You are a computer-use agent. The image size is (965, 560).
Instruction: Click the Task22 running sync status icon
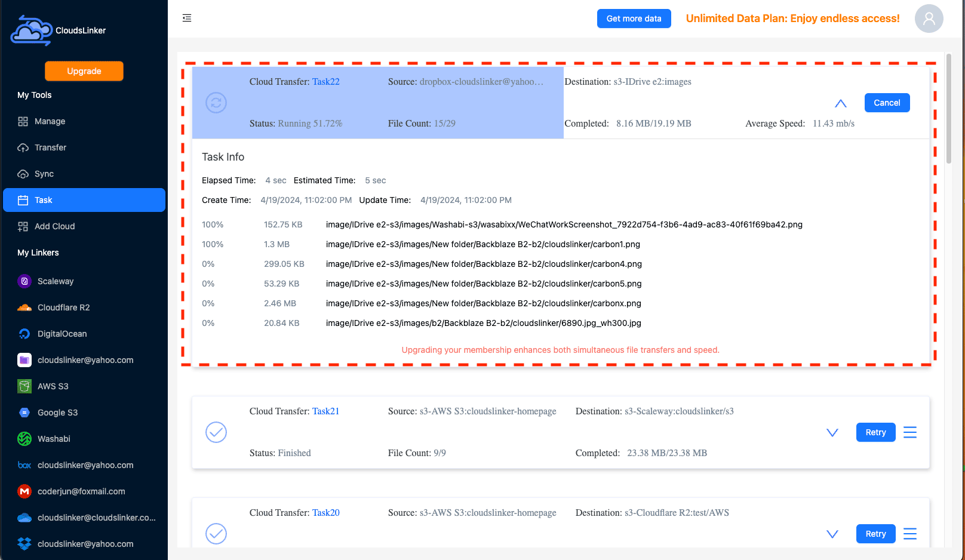pyautogui.click(x=216, y=103)
